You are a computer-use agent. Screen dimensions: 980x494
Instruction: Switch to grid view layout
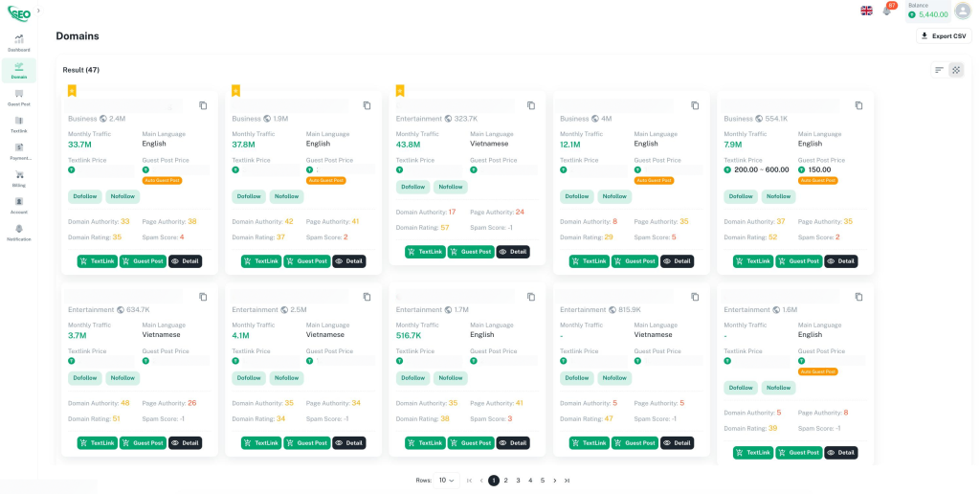tap(955, 70)
